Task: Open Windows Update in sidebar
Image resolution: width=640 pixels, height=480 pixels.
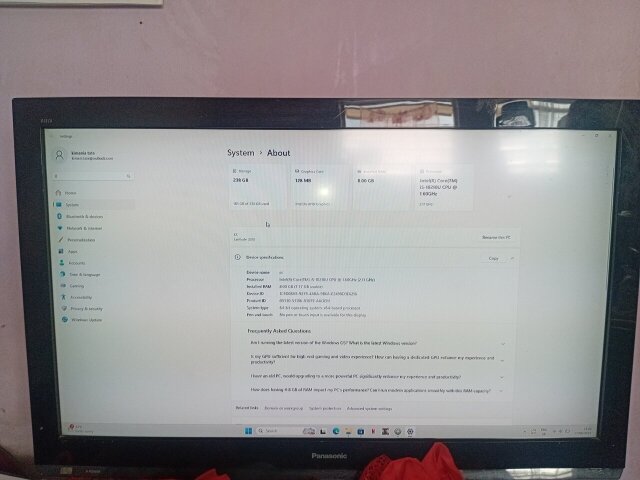Action: [x=87, y=320]
